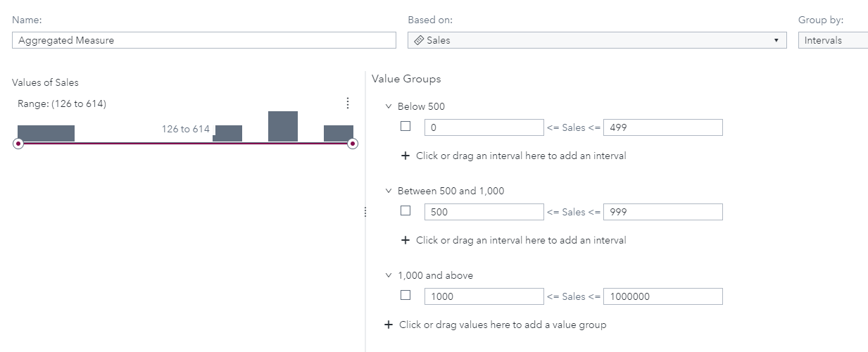
Task: Click the Sales measure icon in Based on
Action: (x=419, y=41)
